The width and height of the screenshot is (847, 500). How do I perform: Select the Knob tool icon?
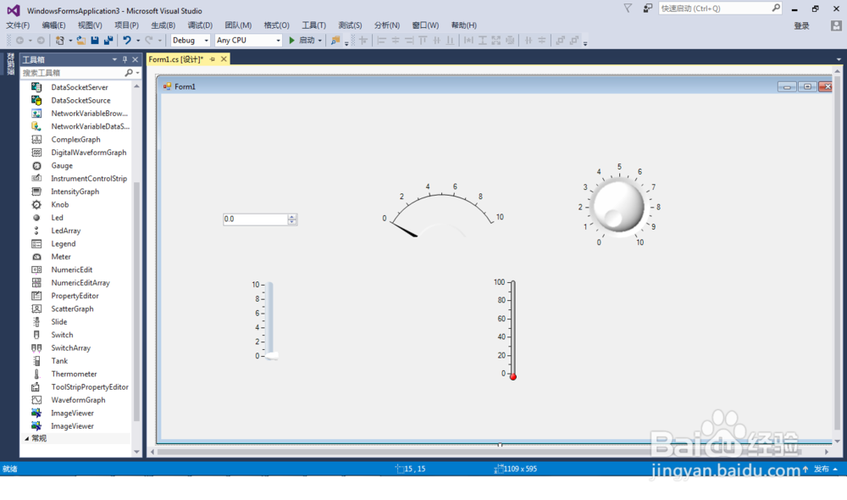[36, 204]
